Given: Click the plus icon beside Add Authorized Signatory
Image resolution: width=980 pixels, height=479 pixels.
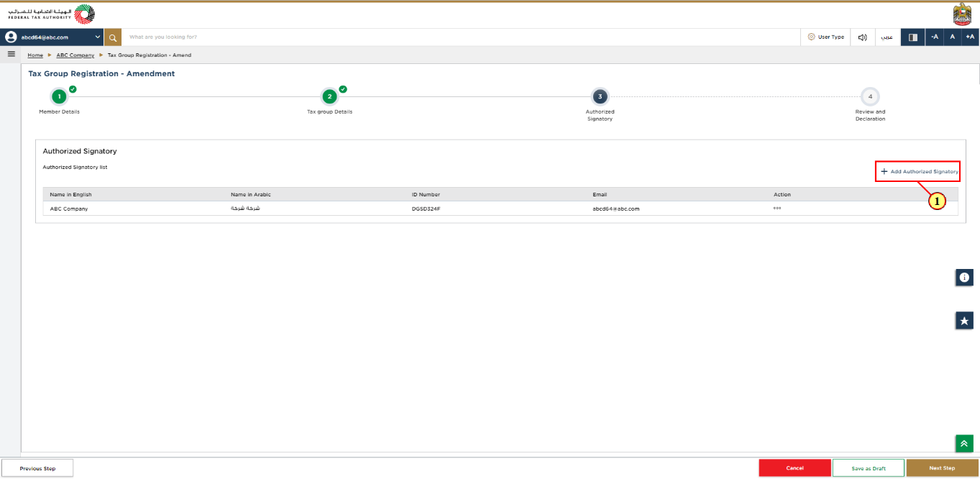Looking at the screenshot, I should click(x=884, y=172).
